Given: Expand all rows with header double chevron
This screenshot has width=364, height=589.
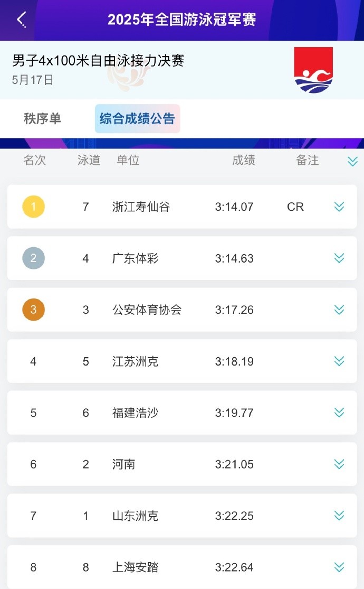Looking at the screenshot, I should [352, 161].
